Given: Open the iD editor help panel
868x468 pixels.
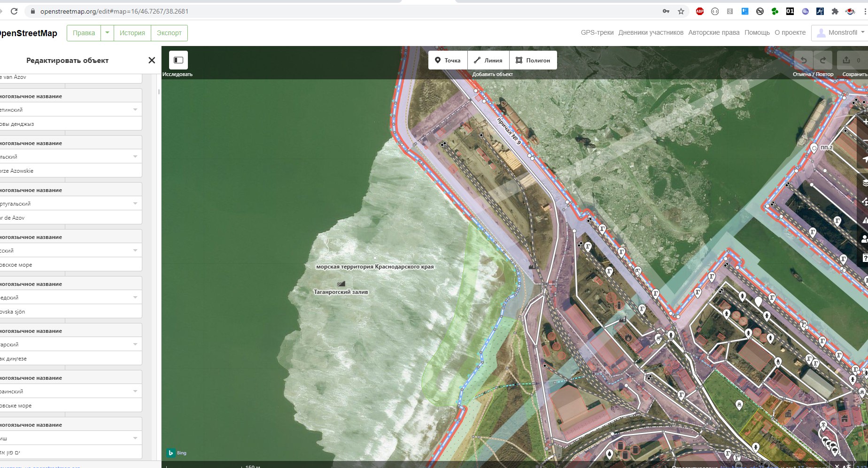Looking at the screenshot, I should pos(863,258).
